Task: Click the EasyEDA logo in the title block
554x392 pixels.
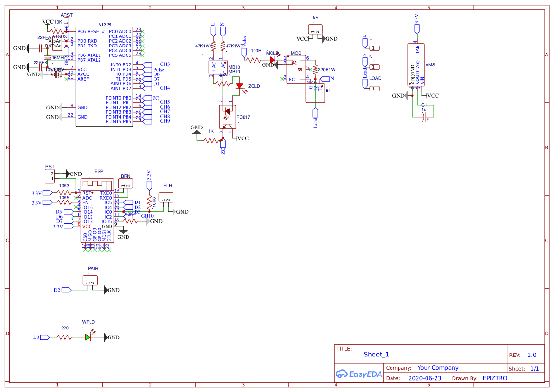Action: pos(359,374)
